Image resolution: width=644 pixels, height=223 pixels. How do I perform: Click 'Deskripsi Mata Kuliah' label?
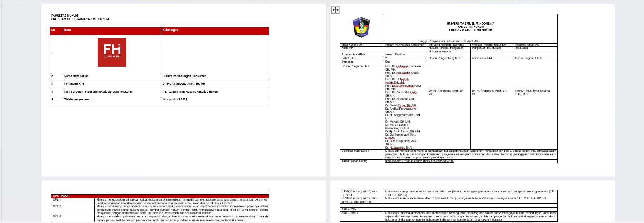pos(355,151)
